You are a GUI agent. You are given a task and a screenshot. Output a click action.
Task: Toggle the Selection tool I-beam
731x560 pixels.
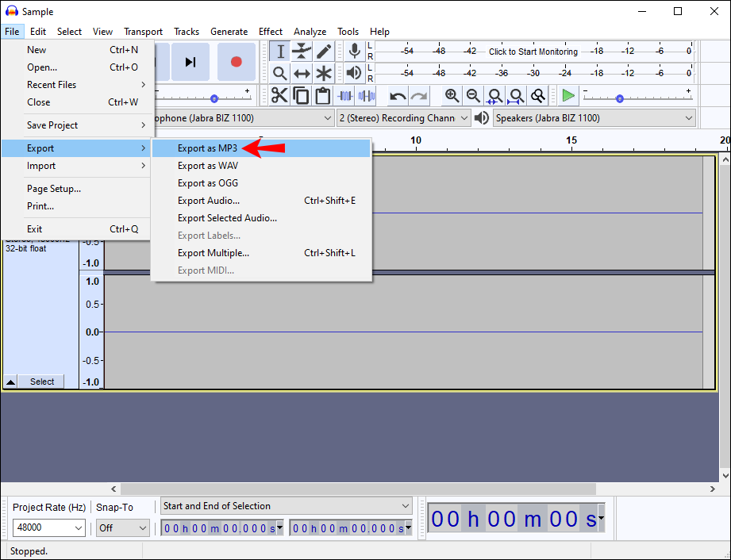pyautogui.click(x=280, y=52)
